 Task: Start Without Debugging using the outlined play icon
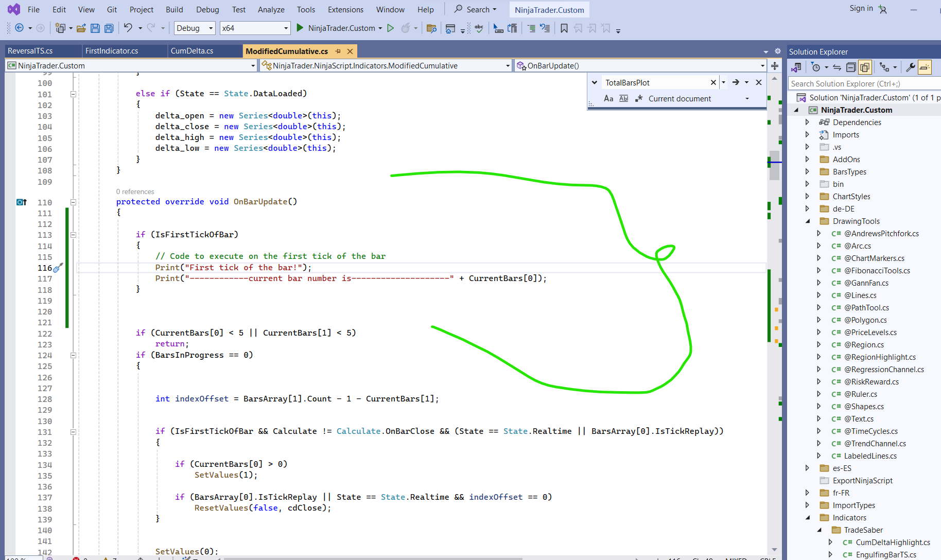(x=391, y=28)
